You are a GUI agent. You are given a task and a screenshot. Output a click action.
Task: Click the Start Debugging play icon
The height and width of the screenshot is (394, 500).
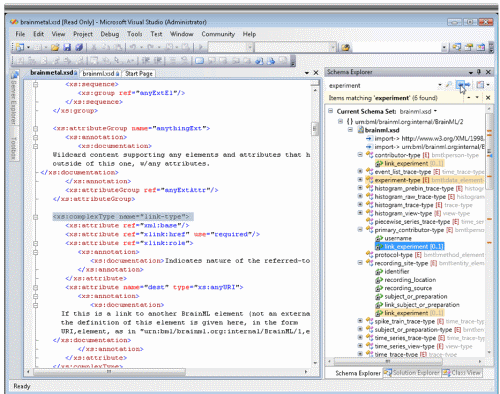(x=200, y=47)
